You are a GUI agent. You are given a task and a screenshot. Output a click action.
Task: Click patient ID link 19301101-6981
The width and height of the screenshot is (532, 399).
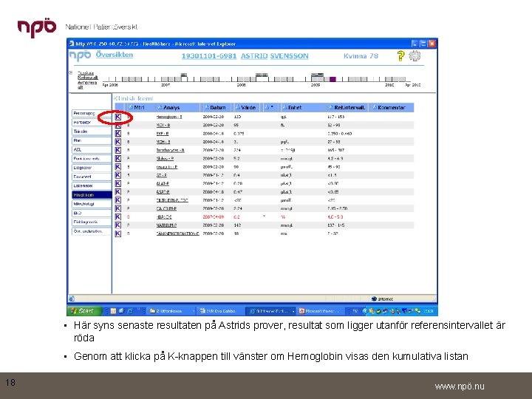tap(209, 56)
